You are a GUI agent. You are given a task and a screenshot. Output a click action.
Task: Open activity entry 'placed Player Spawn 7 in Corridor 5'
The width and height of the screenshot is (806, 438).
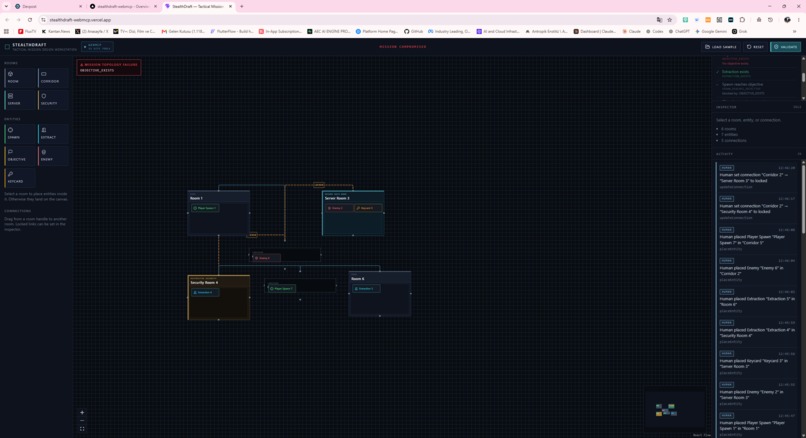758,240
